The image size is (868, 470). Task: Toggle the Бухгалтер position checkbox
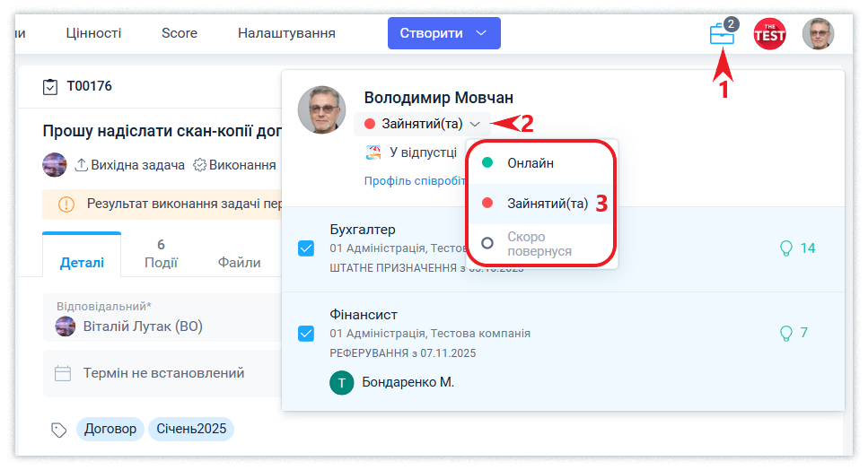(x=306, y=248)
